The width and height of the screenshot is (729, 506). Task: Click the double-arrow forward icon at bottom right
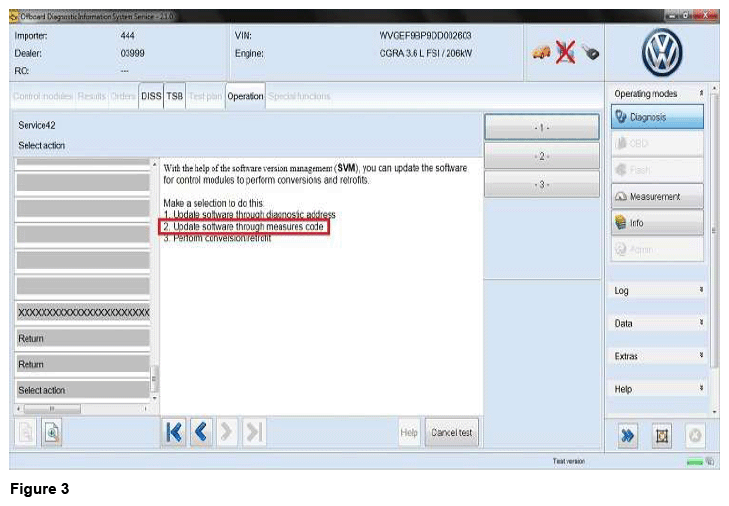coord(627,435)
